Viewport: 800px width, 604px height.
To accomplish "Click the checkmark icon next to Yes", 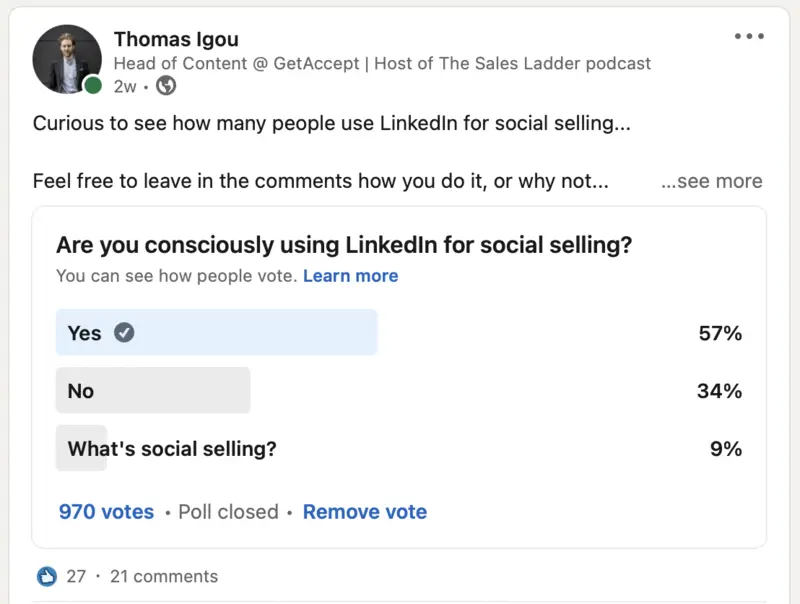I will [x=124, y=333].
